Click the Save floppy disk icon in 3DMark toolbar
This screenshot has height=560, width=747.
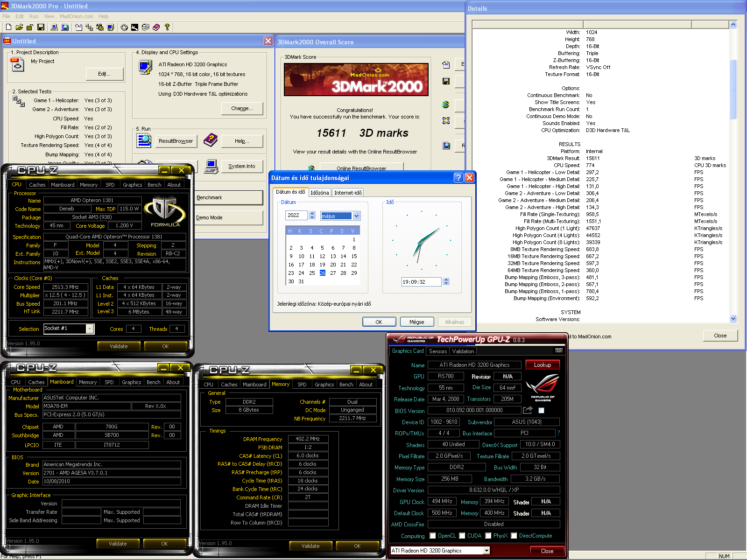click(x=41, y=28)
